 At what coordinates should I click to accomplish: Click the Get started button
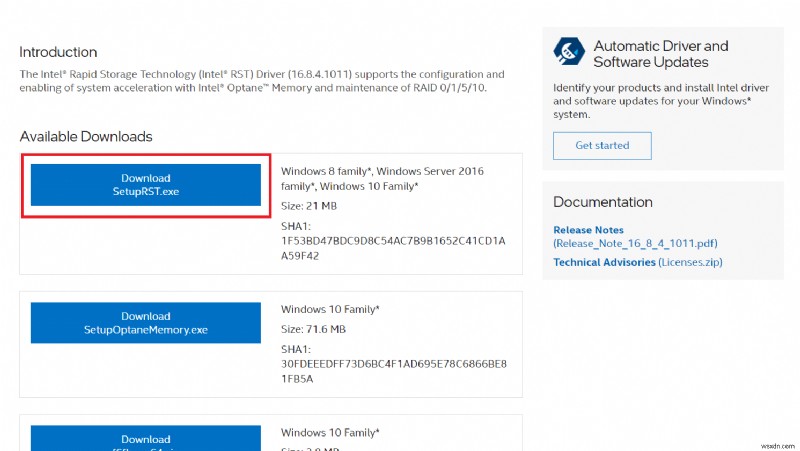click(x=602, y=145)
